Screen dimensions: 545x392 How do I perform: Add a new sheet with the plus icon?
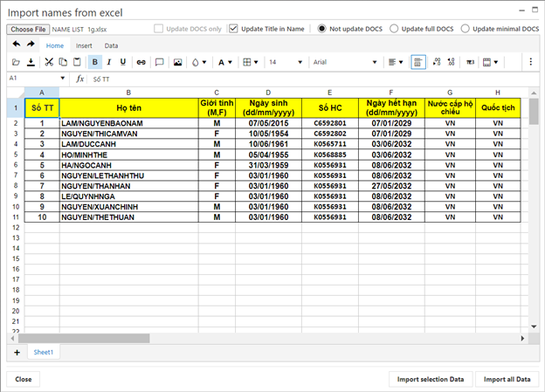click(x=17, y=353)
